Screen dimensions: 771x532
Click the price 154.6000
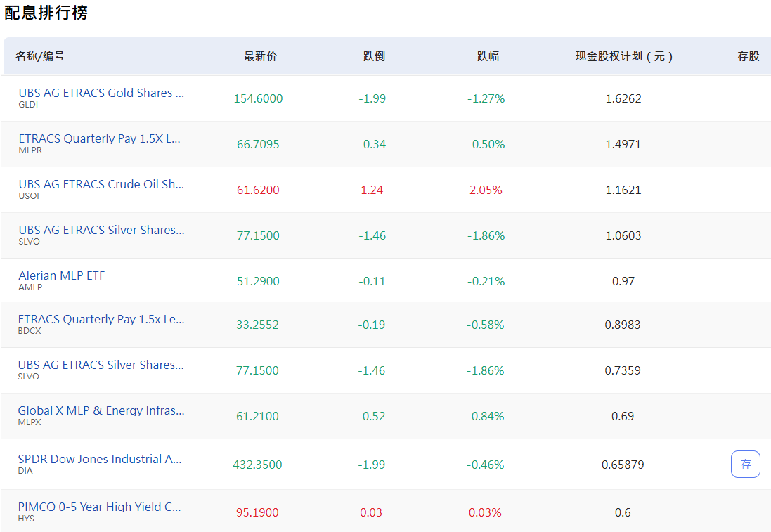pyautogui.click(x=258, y=98)
